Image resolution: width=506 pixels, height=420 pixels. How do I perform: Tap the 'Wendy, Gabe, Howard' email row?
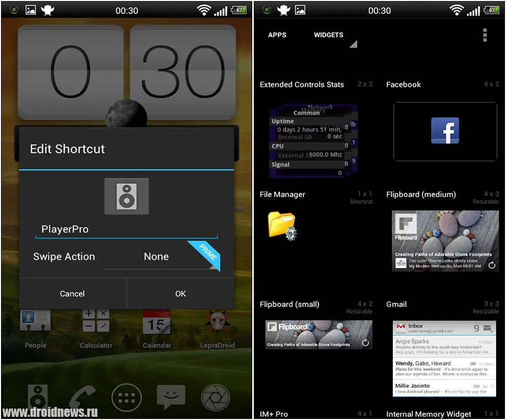click(445, 368)
